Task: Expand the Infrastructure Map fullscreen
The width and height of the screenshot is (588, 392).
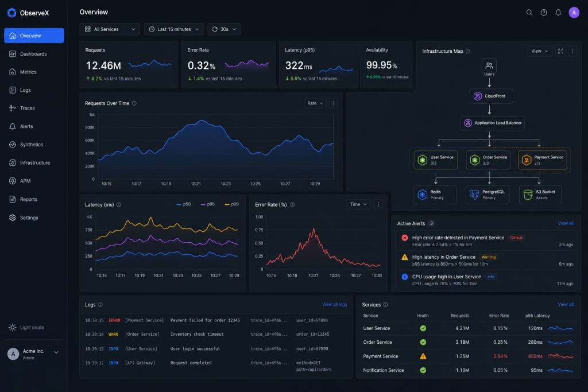Action: coord(560,51)
